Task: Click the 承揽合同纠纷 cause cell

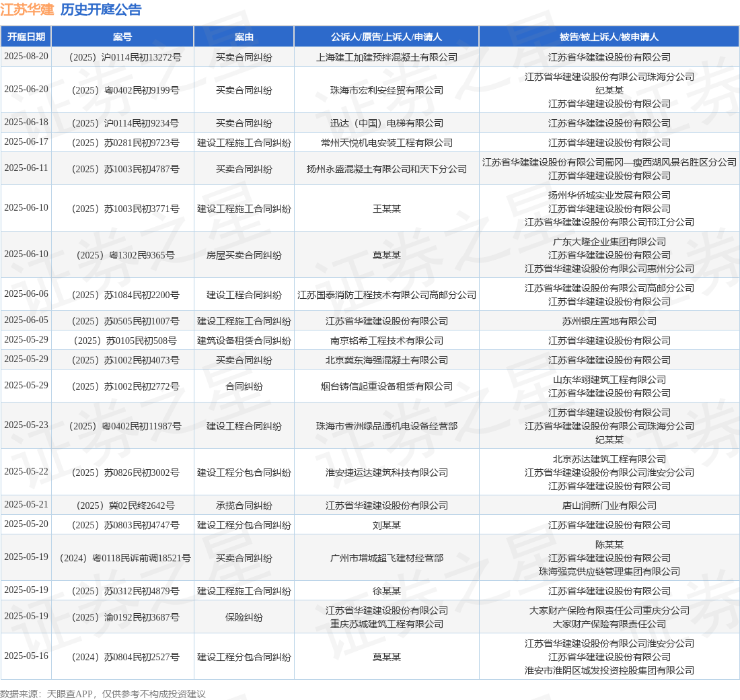Action: click(244, 506)
